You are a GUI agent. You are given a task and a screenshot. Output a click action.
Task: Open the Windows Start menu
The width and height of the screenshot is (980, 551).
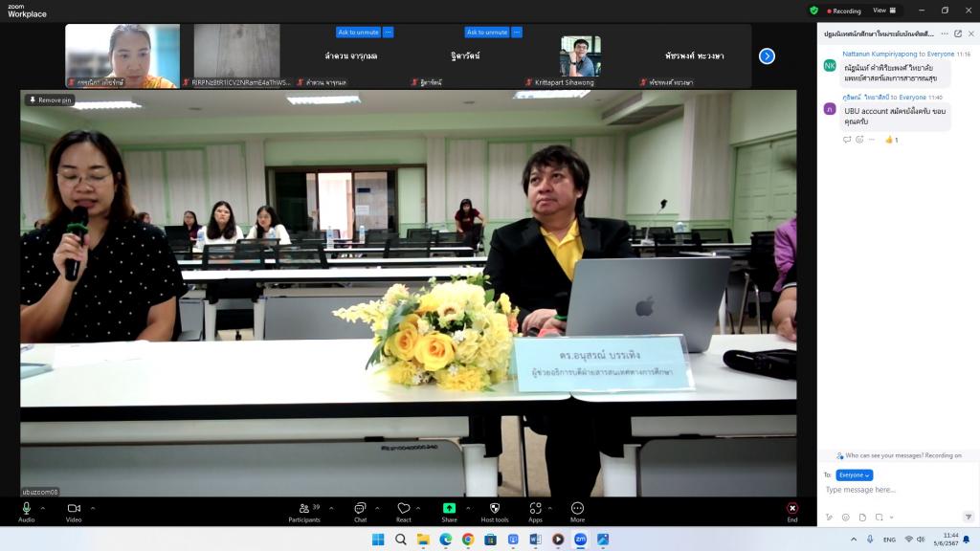(x=378, y=540)
